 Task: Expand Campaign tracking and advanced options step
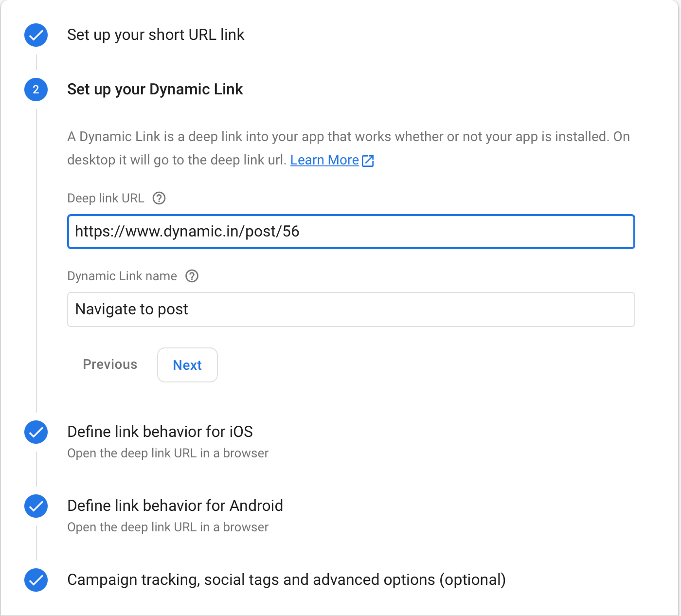click(287, 580)
